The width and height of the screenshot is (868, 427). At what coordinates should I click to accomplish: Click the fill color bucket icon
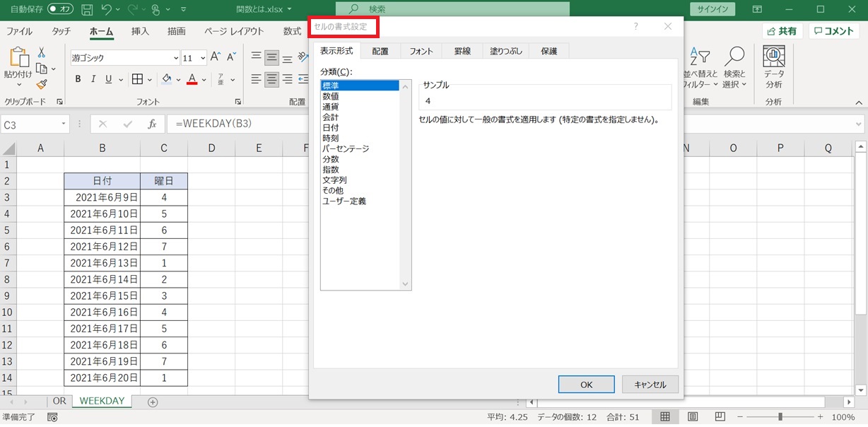(167, 79)
